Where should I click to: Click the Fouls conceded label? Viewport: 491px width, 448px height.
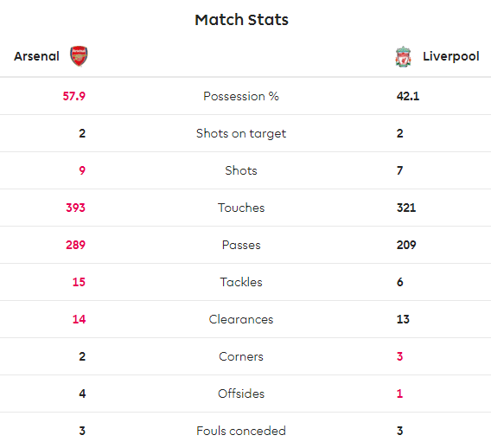click(x=241, y=431)
